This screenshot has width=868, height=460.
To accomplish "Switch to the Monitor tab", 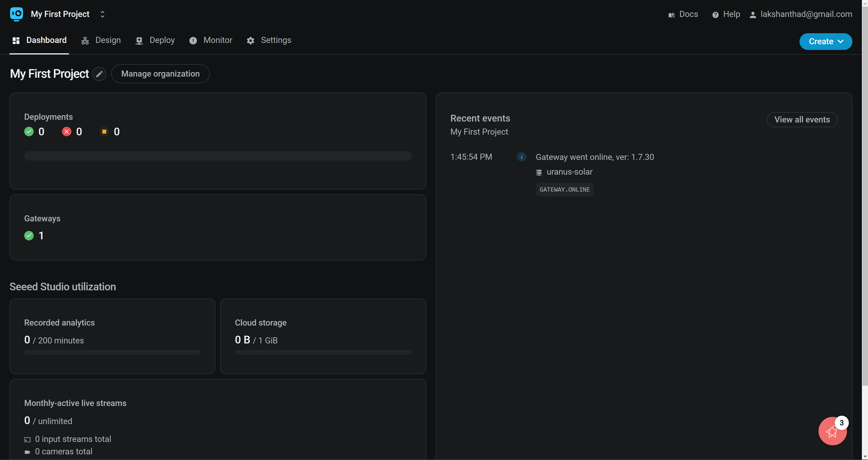I will pyautogui.click(x=211, y=40).
